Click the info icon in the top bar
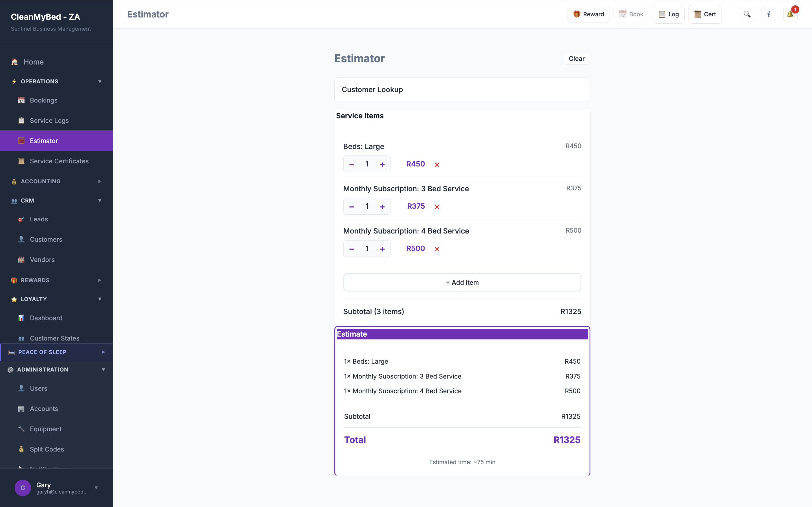This screenshot has width=812, height=507. coord(768,14)
